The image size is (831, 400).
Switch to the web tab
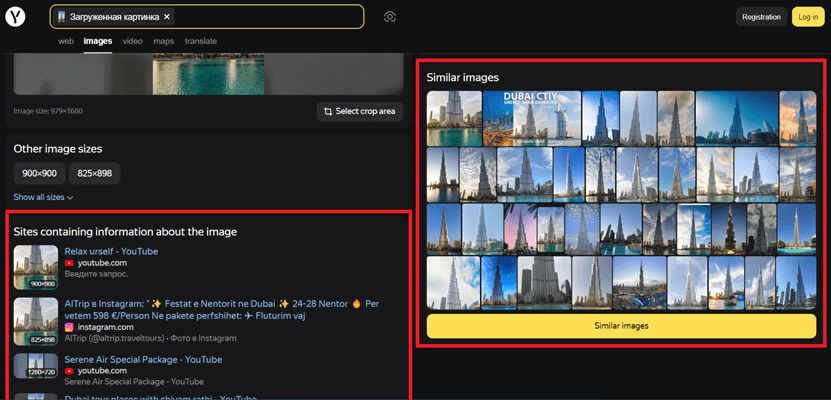66,41
